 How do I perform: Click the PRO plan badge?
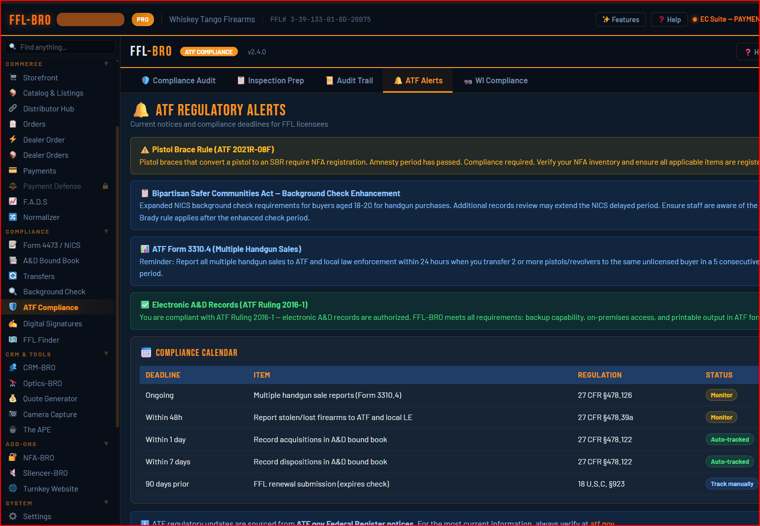pyautogui.click(x=142, y=19)
